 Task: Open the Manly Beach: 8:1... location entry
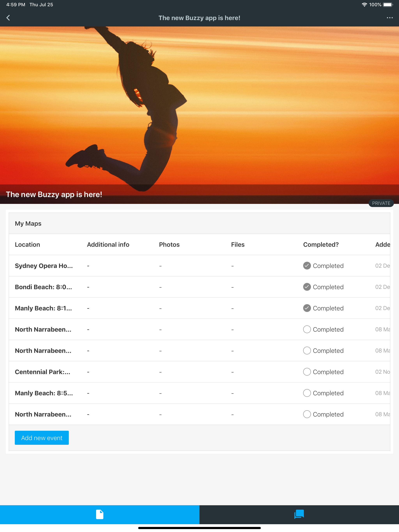pos(43,308)
